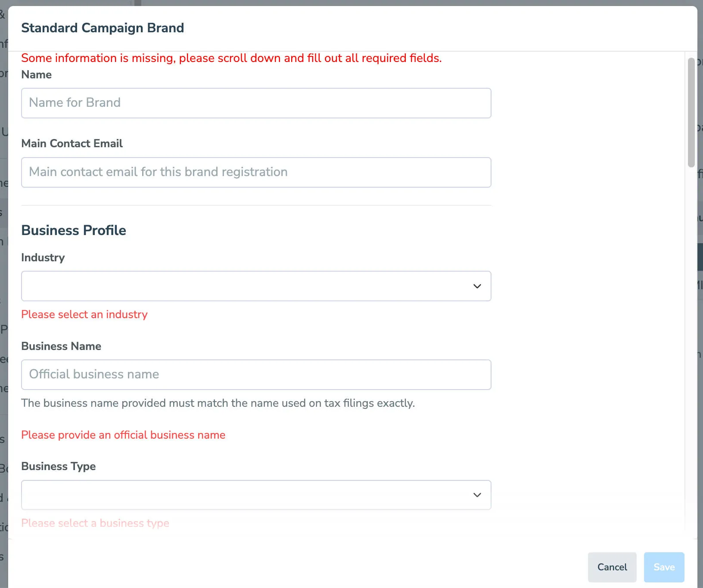The image size is (703, 588).
Task: Click the Name for Brand input field
Action: pos(256,103)
